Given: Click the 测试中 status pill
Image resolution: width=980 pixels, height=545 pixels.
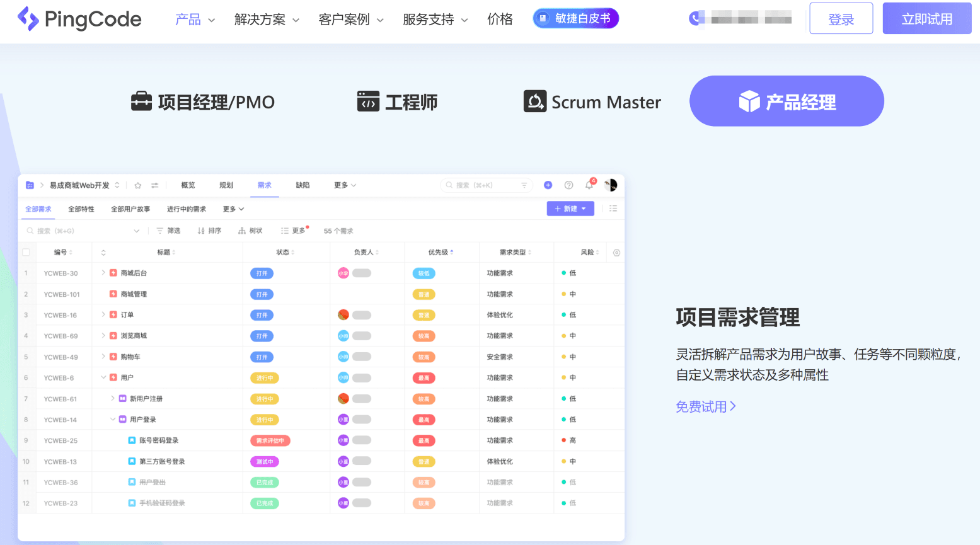Looking at the screenshot, I should click(265, 462).
